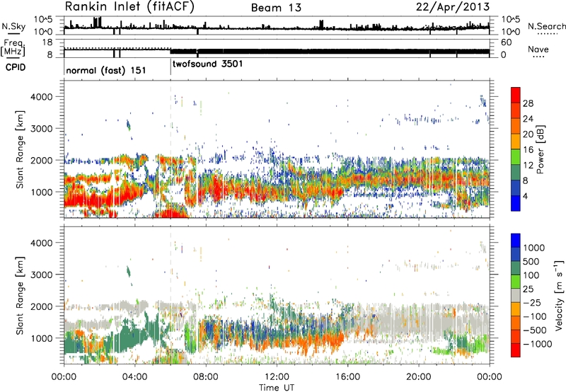Click the "3000" slant range tick in Velocity panel
This screenshot has width=566, height=392.
(x=41, y=275)
